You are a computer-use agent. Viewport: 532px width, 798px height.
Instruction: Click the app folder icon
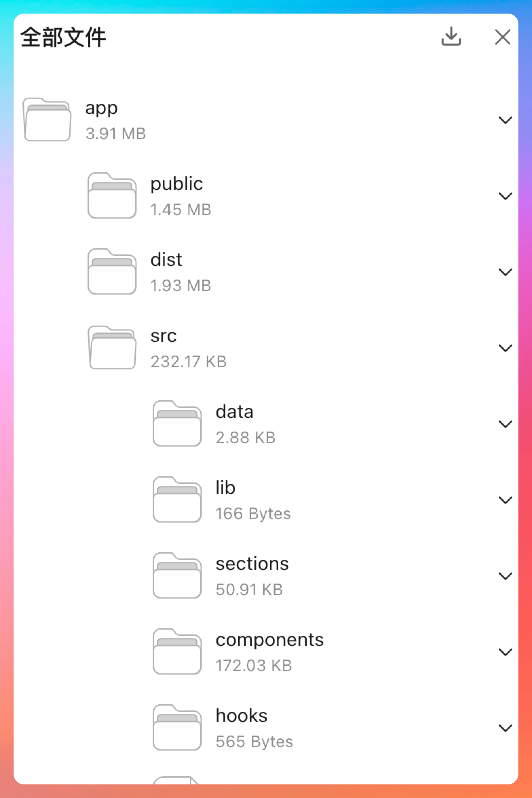[47, 120]
